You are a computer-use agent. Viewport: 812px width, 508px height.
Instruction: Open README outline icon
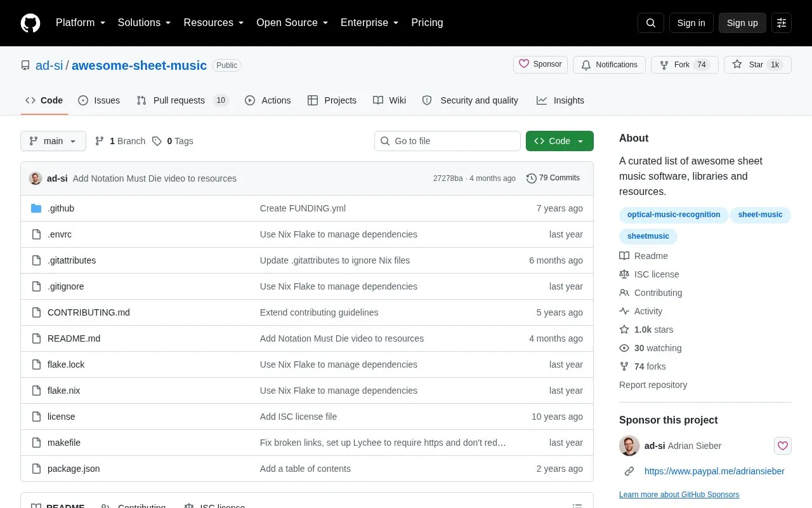pyautogui.click(x=577, y=507)
